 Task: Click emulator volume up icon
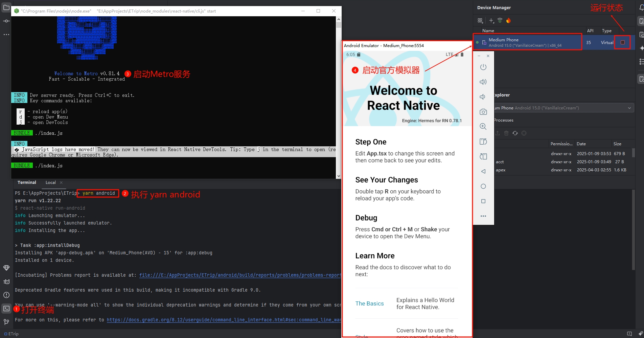coord(483,82)
